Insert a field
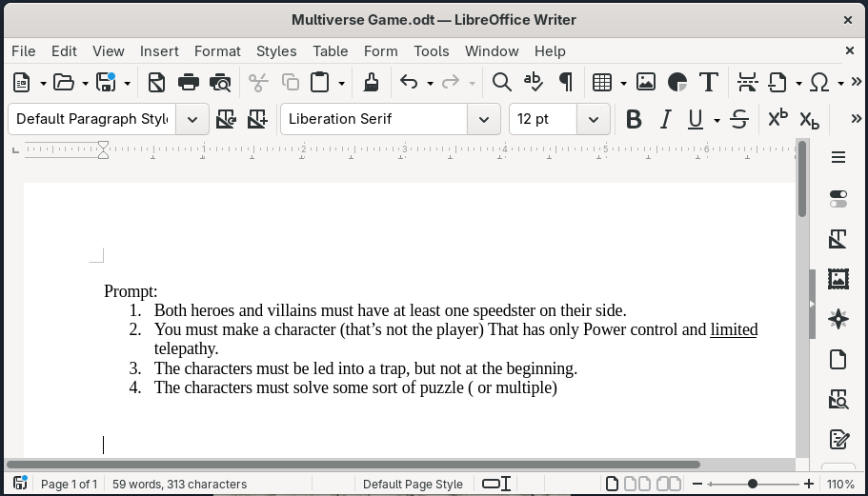868x496 pixels. pos(777,83)
